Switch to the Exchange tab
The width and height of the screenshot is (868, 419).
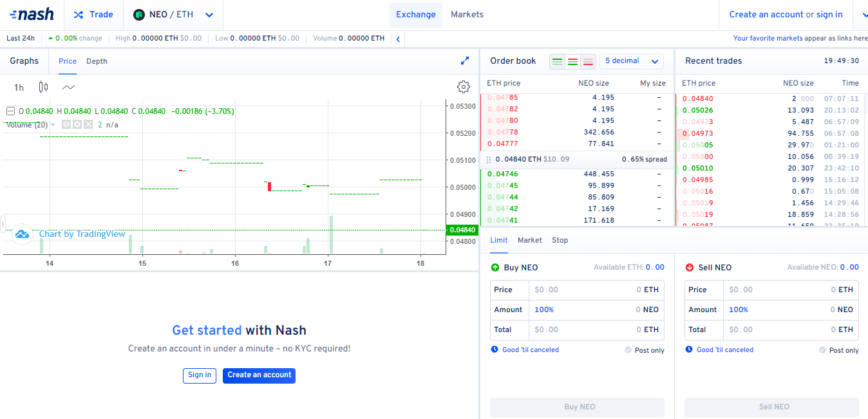tap(416, 15)
